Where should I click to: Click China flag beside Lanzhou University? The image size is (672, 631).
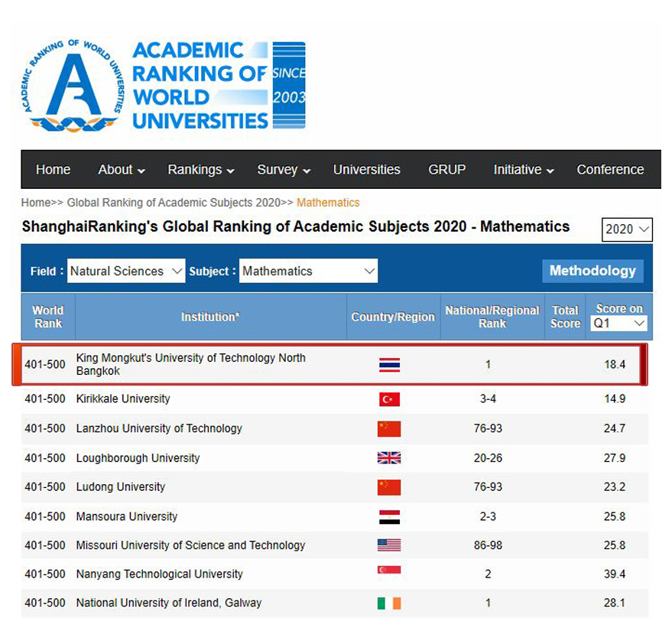pos(388,428)
